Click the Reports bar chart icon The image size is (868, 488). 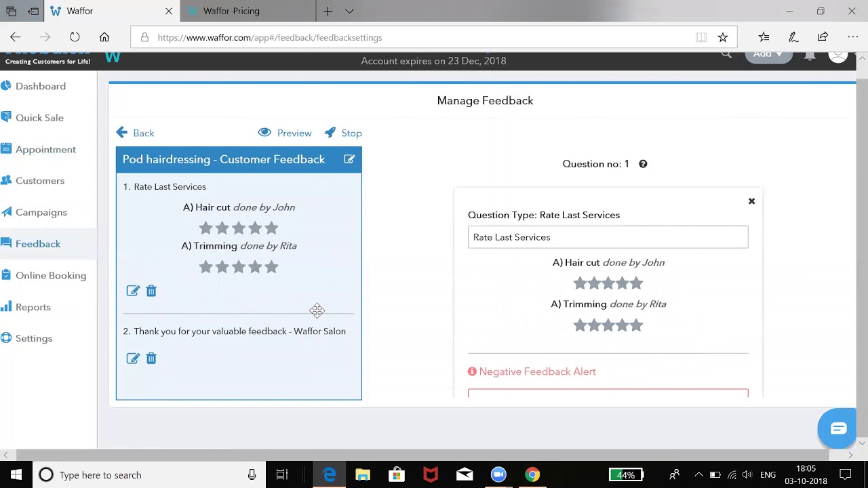point(6,306)
